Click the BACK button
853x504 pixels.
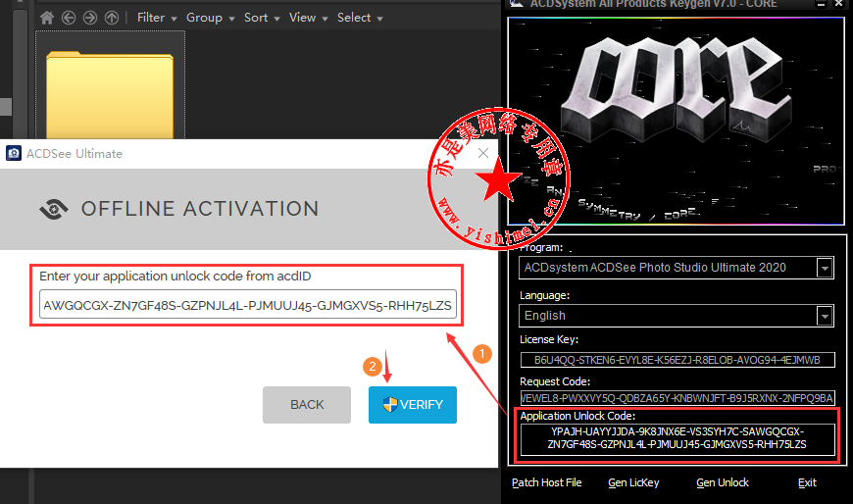tap(307, 405)
